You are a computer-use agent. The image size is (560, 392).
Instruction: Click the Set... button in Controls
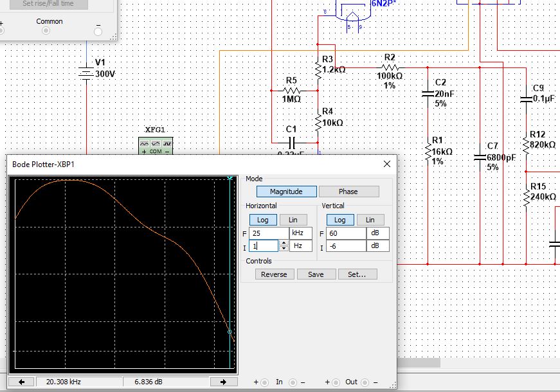357,274
